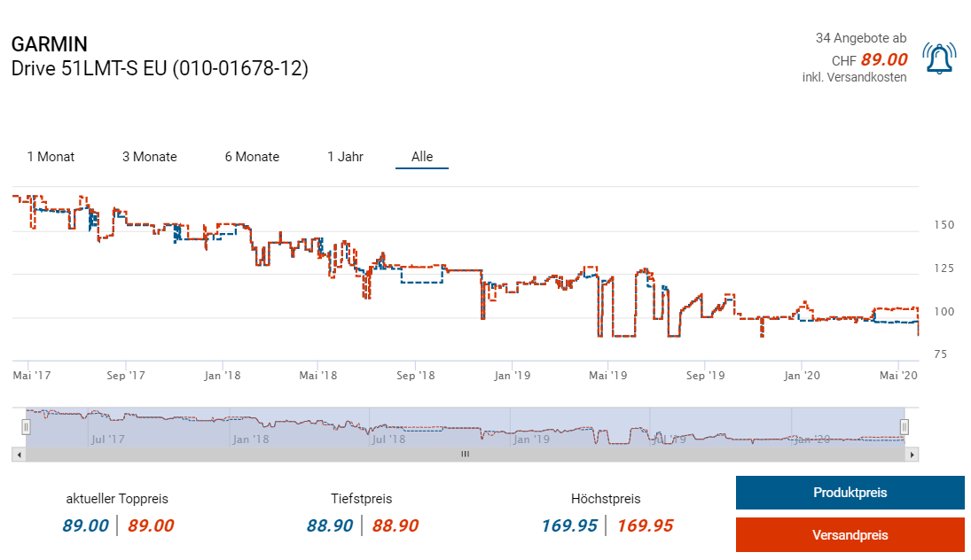Click the CHF 89.00 price at top right
Screen dimensions: 971x560
point(869,59)
